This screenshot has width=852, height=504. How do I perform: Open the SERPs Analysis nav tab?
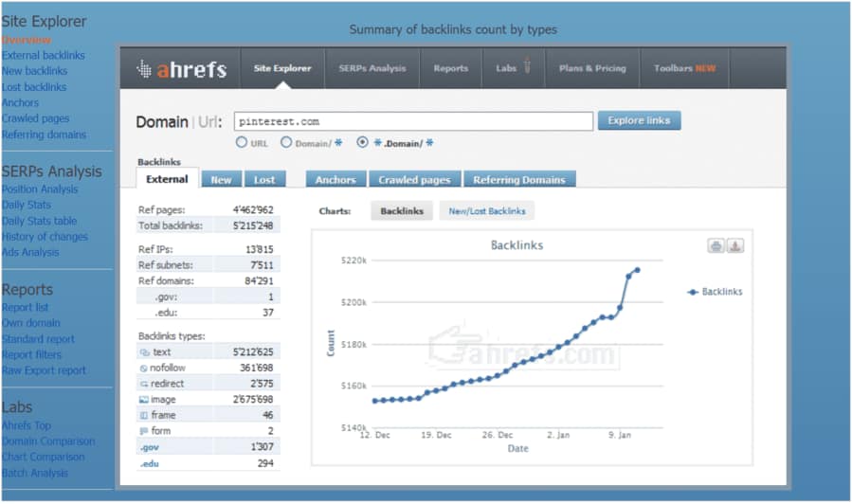tap(372, 68)
